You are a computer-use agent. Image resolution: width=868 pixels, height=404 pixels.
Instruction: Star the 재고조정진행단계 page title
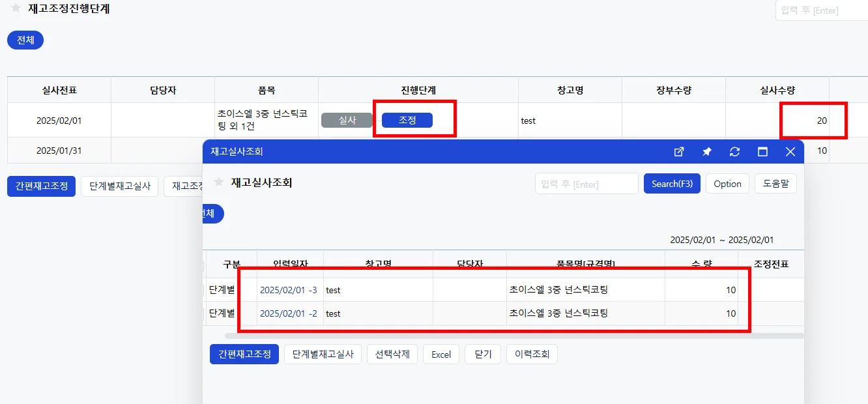coord(16,8)
